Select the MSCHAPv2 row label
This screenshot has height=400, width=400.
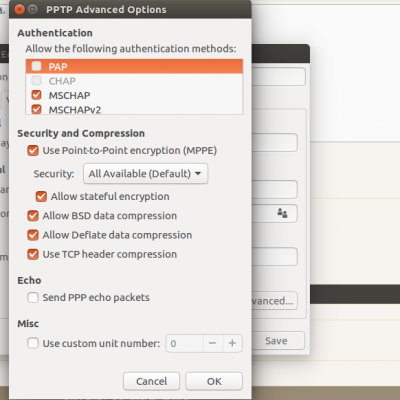[75, 110]
